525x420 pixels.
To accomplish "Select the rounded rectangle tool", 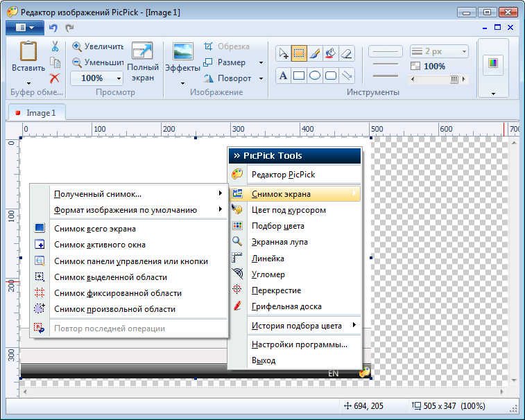I will 331,76.
